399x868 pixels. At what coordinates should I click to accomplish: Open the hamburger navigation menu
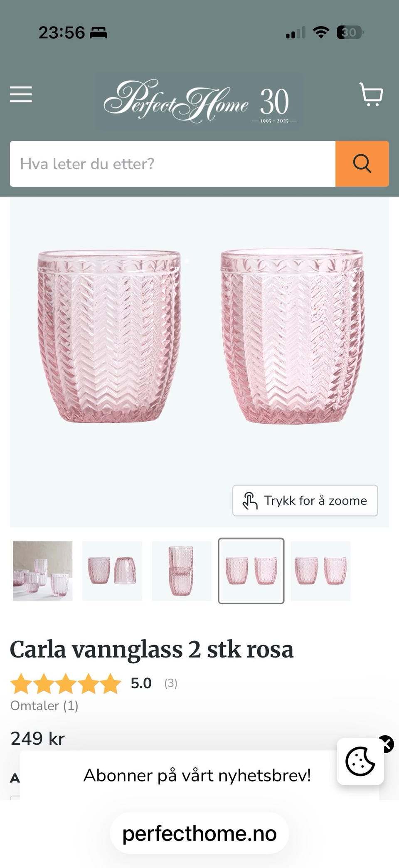21,94
